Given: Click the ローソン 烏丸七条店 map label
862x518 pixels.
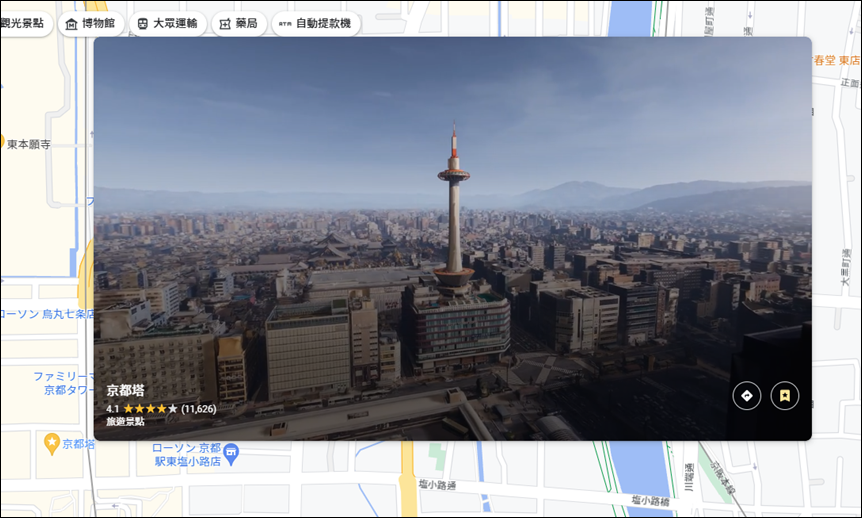Looking at the screenshot, I should coord(47,314).
